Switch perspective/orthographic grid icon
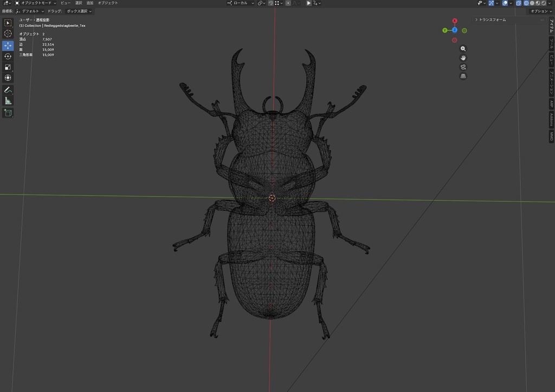The height and width of the screenshot is (392, 555). click(463, 76)
